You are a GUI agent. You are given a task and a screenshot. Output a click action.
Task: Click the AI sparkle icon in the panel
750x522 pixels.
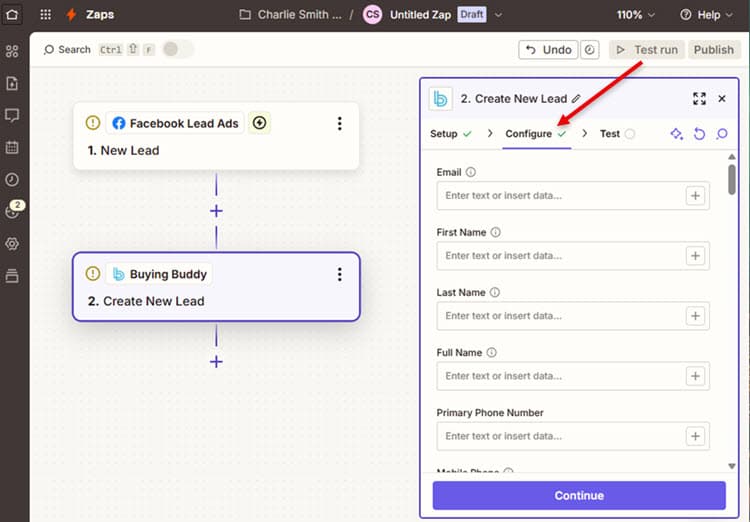click(x=676, y=134)
